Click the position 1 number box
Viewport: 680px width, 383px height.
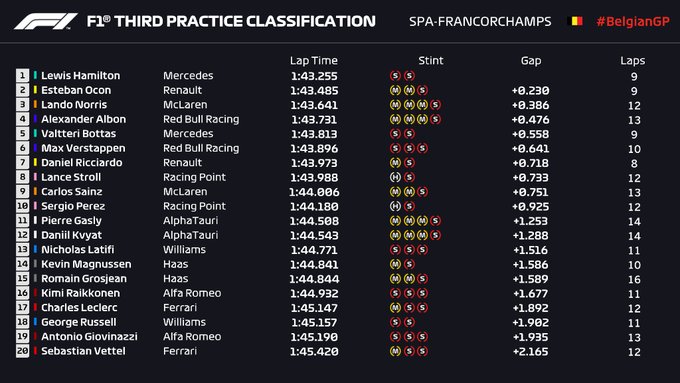[23, 75]
